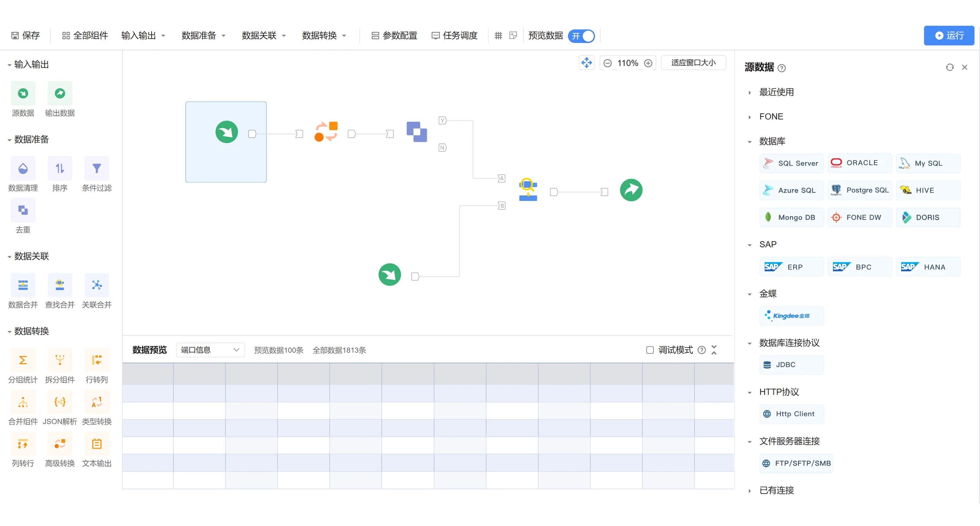Open the 端口信息 dropdown
Screen dimensions: 980x526
click(210, 350)
